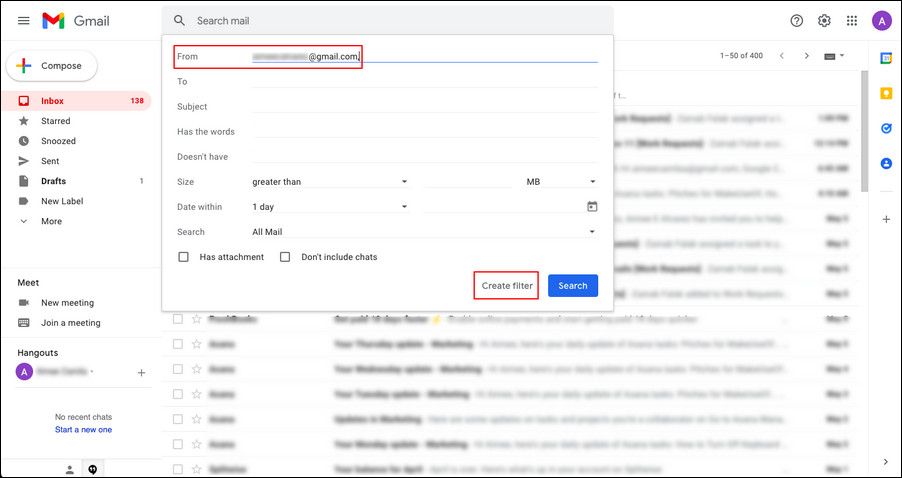Open the MB size unit dropdown
This screenshot has height=478, width=902.
[562, 182]
